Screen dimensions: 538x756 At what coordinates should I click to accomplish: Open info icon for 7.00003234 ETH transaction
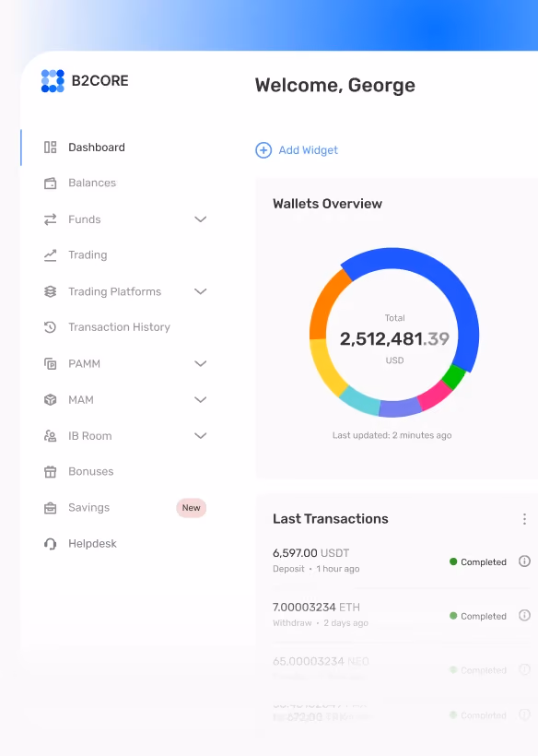[x=524, y=615]
